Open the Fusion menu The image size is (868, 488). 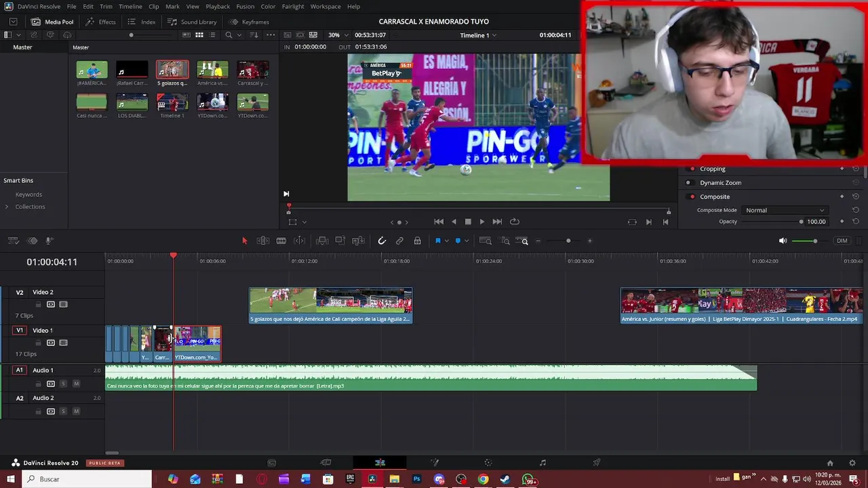point(245,6)
